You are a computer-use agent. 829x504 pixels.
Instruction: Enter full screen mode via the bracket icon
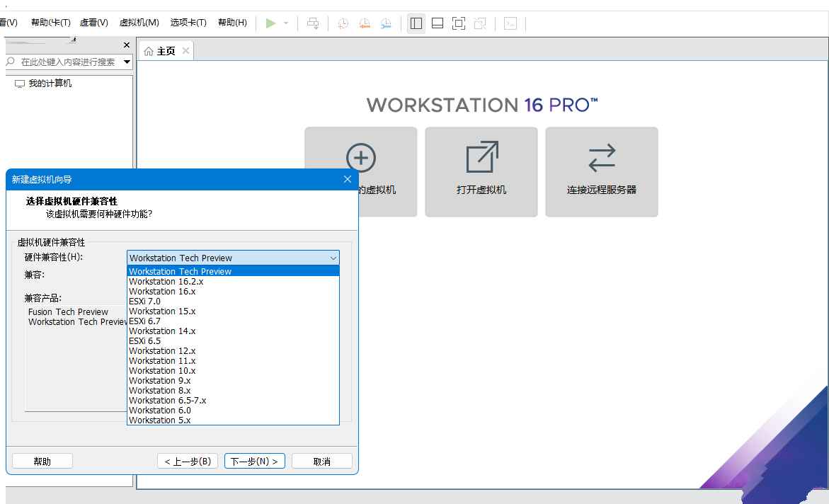point(458,23)
